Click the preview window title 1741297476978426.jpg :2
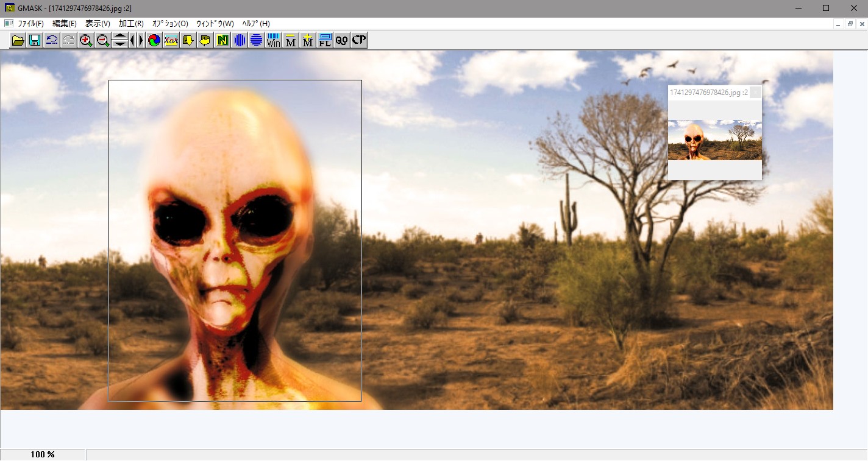 (709, 93)
